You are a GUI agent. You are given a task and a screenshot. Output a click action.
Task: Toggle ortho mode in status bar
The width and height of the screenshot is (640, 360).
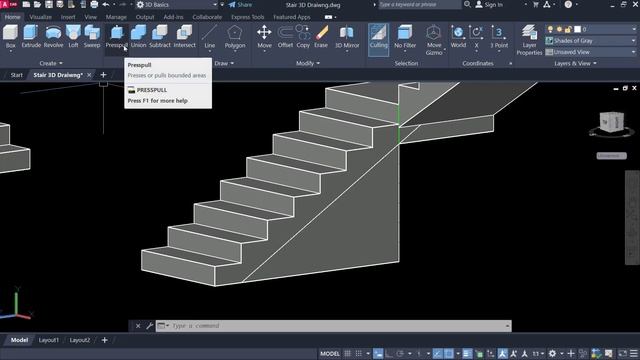point(389,353)
